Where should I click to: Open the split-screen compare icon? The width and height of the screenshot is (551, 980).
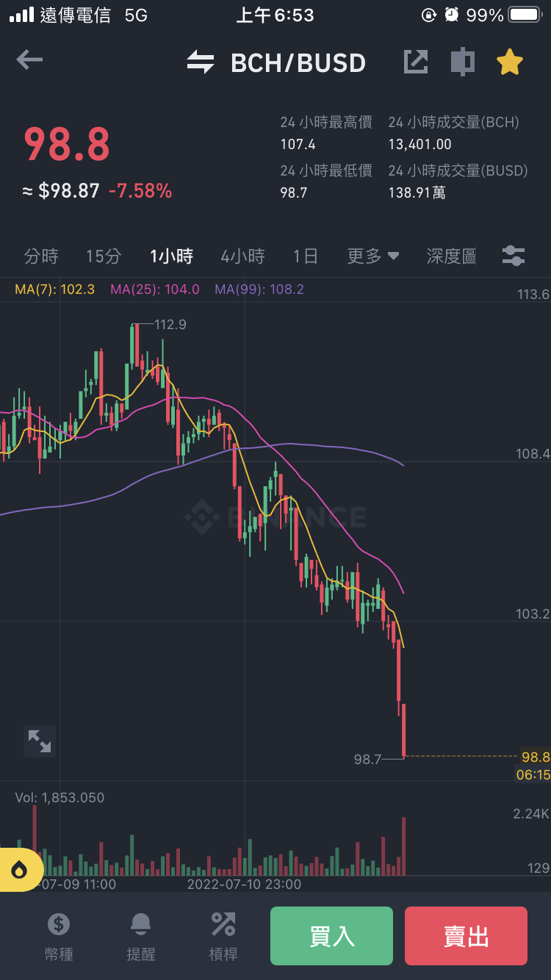462,62
